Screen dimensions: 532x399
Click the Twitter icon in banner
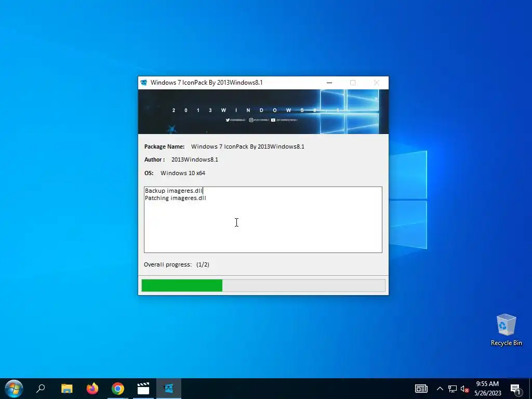pyautogui.click(x=228, y=120)
